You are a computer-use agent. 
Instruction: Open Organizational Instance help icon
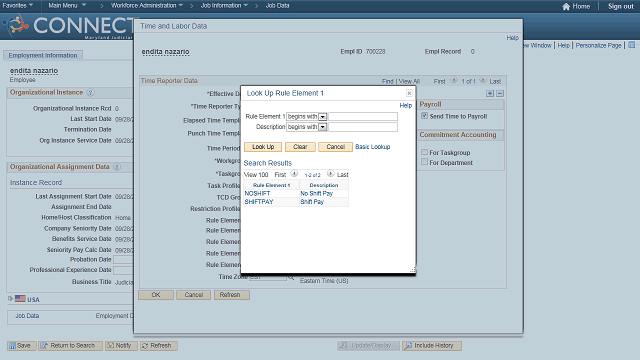click(90, 93)
